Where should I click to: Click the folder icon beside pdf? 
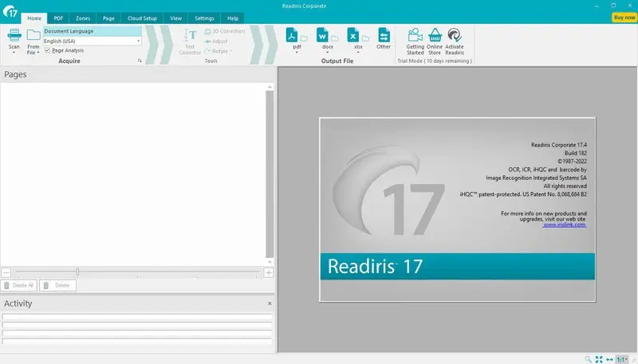click(305, 38)
